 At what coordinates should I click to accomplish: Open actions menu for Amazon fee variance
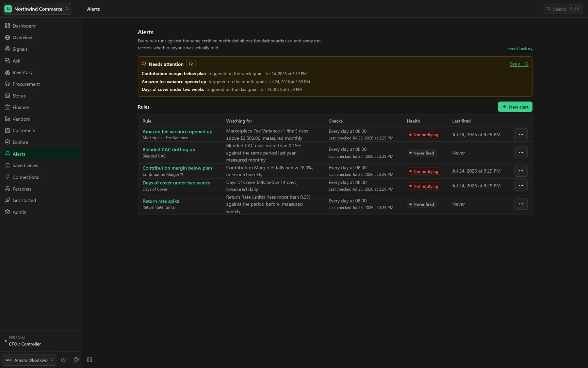[x=521, y=134]
